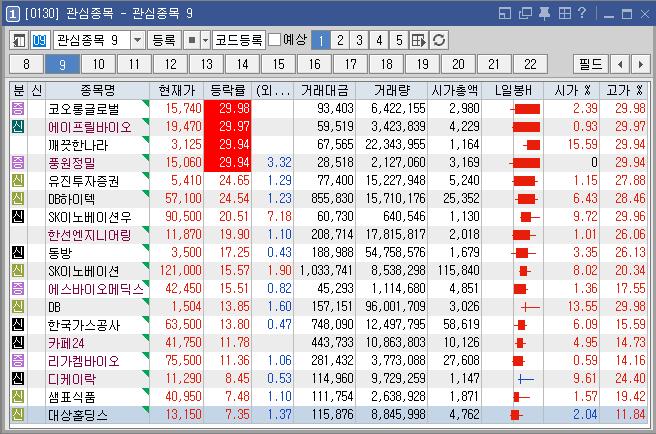Click the red 29.98 cell for 코오롱글로벌
This screenshot has width=656, height=434.
pyautogui.click(x=228, y=108)
